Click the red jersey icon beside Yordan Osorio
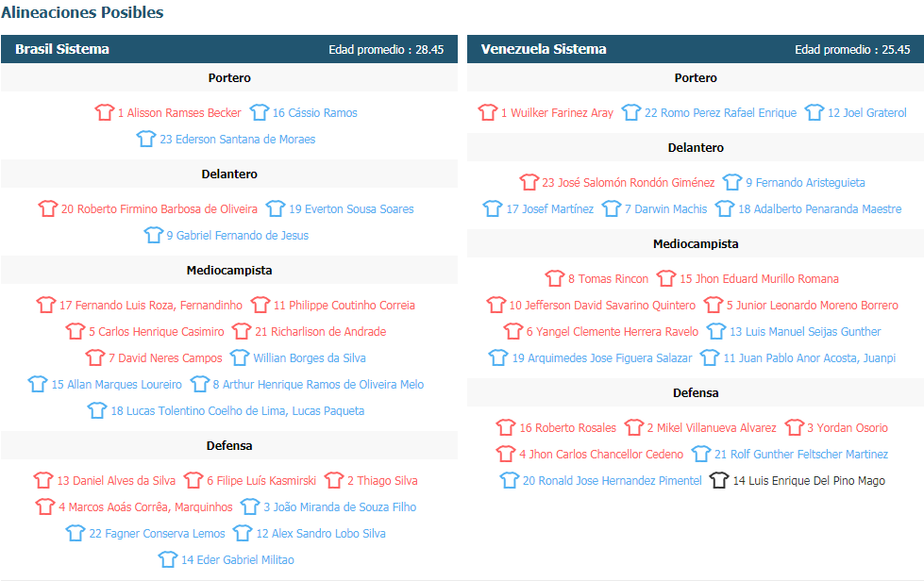 (794, 427)
